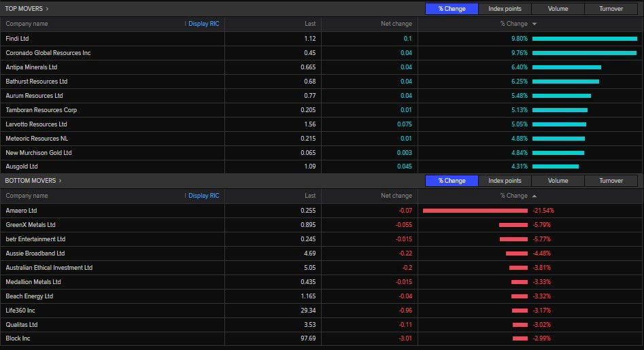Viewport: 644px width, 350px height.
Task: Switch Bottom Movers to Index points
Action: (505, 181)
